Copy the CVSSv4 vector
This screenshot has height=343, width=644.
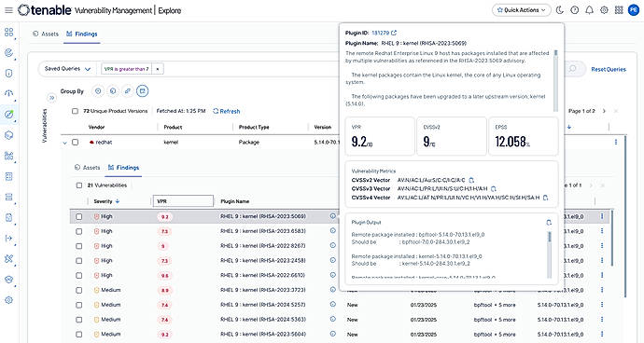point(545,198)
